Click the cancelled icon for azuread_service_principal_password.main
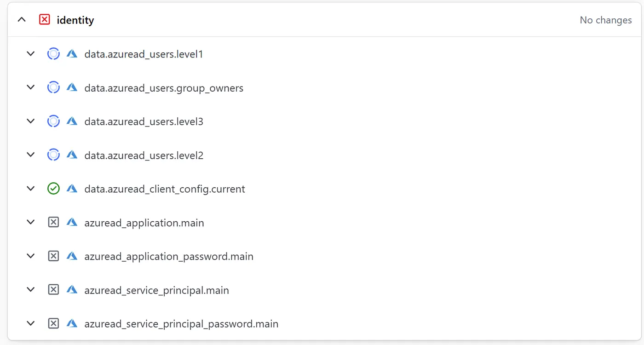This screenshot has height=345, width=644. [53, 324]
